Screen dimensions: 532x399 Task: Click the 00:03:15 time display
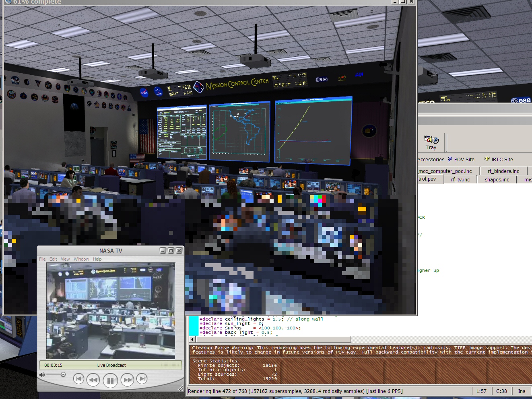[53, 365]
